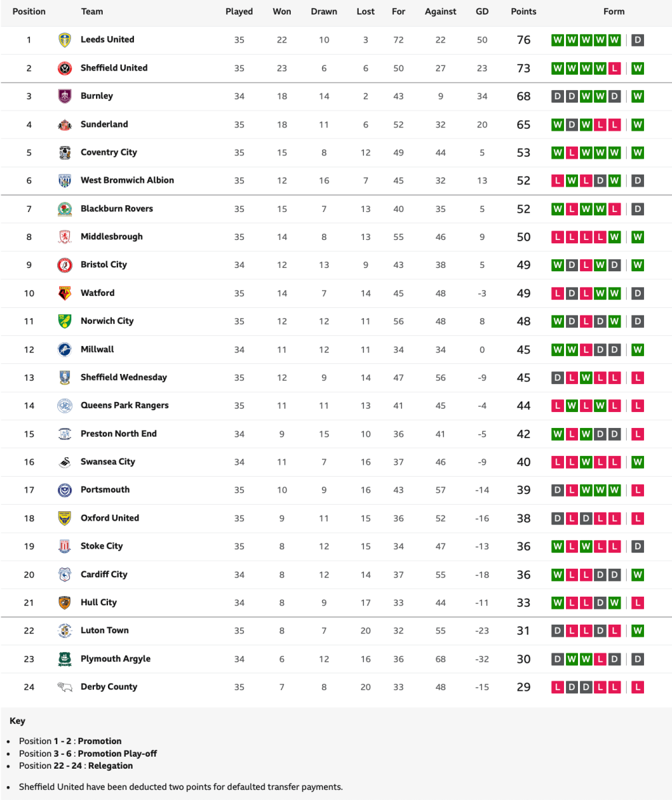Viewport: 672px width, 800px height.
Task: Select the West Bromwich Albion team name
Action: click(127, 180)
